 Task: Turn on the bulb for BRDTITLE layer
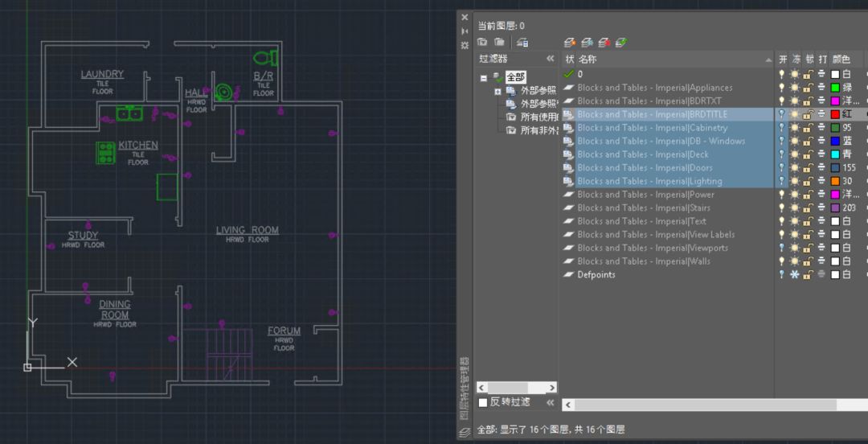tap(782, 114)
